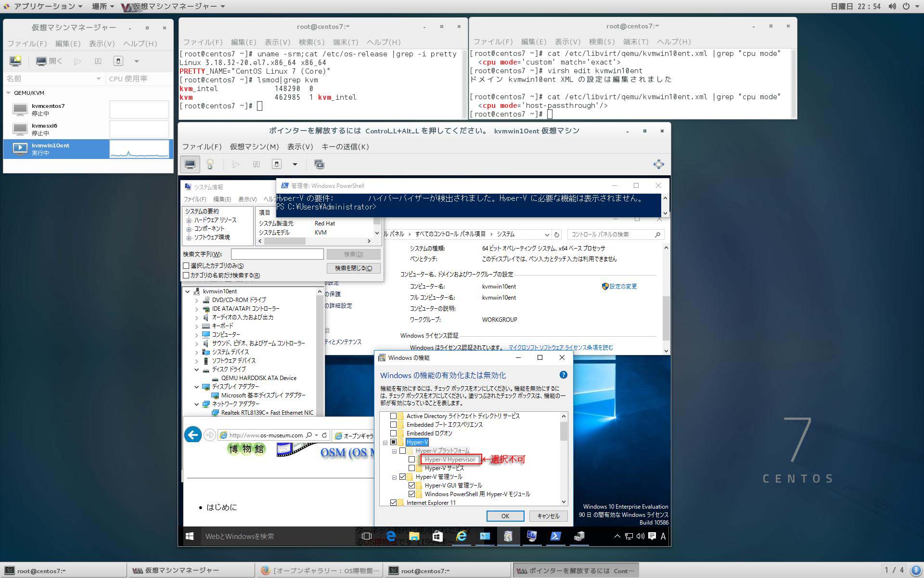924x578 pixels.
Task: Show VM hardware details lightbulb icon
Action: [210, 164]
